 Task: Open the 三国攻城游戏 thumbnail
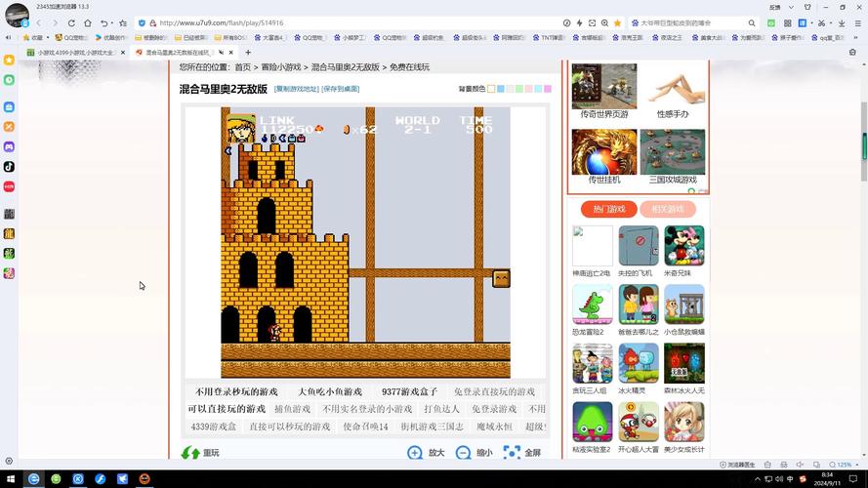[673, 151]
